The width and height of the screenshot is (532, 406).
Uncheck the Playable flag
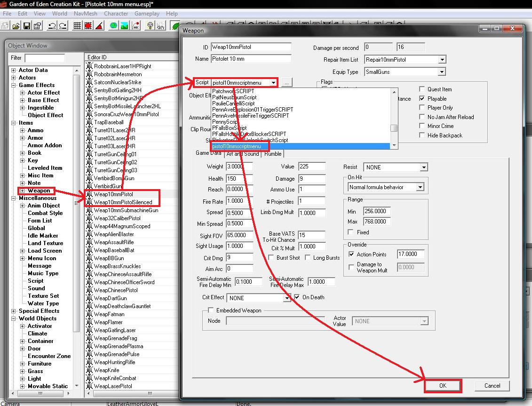tap(422, 98)
